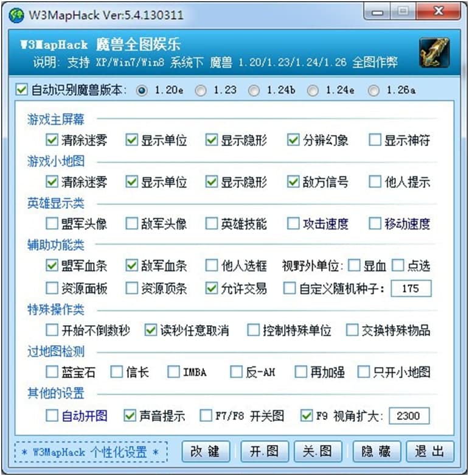This screenshot has width=469, height=476.
Task: Enable the 蓝宝石 map detection checkbox
Action: [x=52, y=372]
